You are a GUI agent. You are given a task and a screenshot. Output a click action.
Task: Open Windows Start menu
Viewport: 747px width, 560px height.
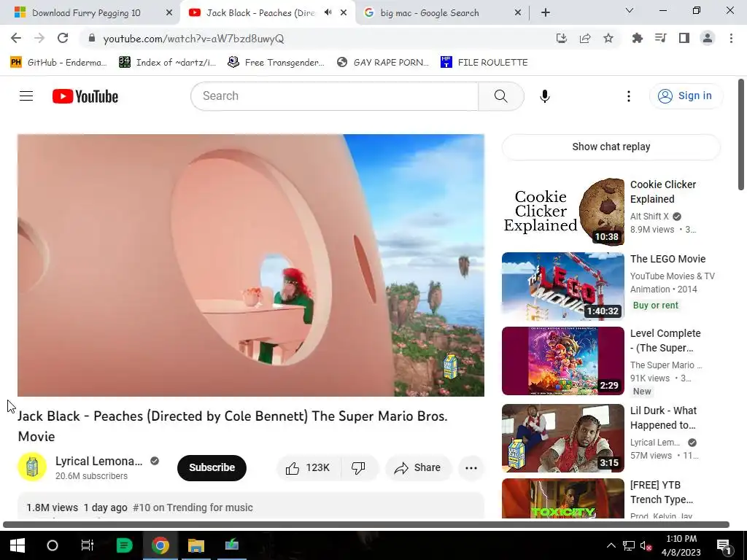pos(18,545)
